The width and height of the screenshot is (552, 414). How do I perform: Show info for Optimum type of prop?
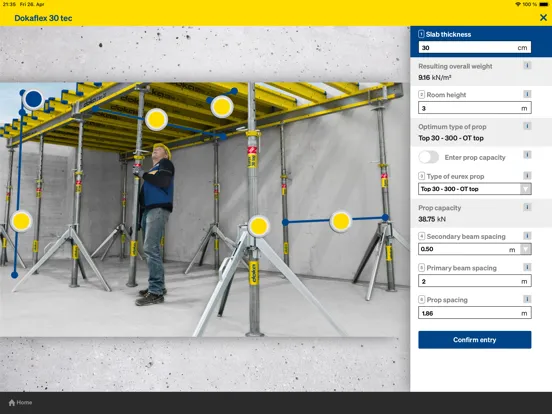click(527, 126)
